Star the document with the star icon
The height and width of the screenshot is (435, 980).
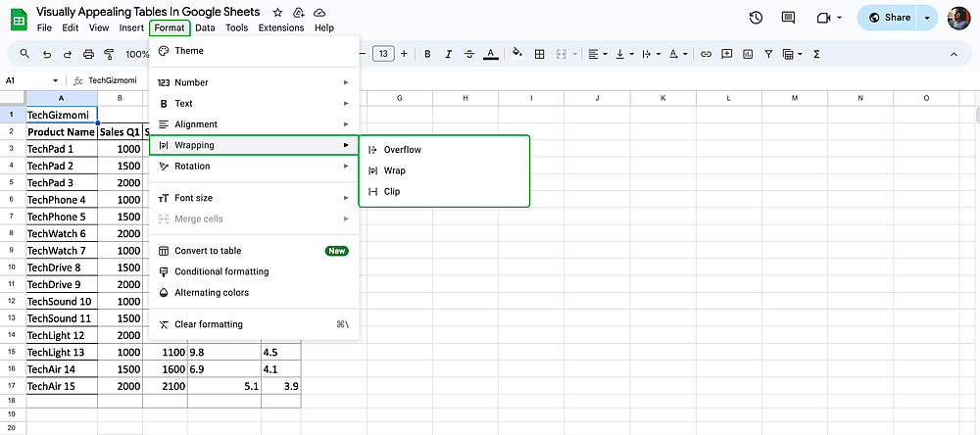tap(278, 13)
